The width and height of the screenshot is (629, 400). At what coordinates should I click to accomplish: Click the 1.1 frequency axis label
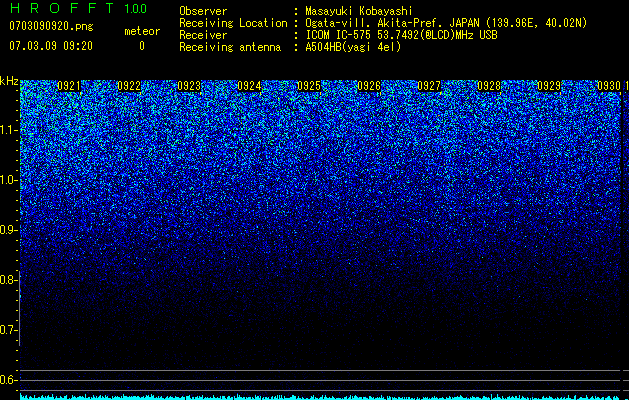tap(7, 130)
